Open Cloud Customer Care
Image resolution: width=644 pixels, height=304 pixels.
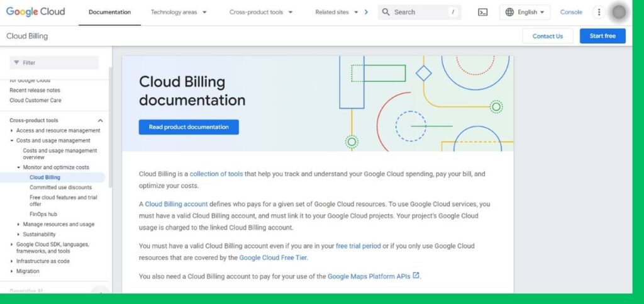coord(35,100)
